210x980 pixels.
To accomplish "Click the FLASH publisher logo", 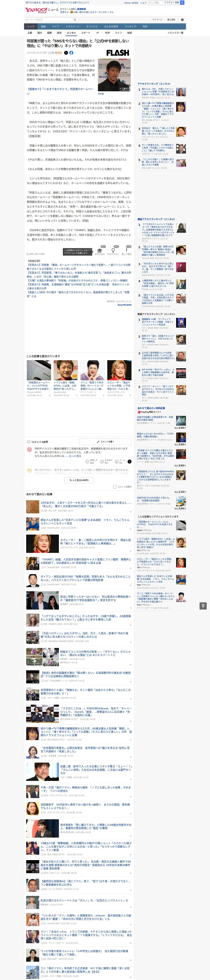I will [118, 53].
